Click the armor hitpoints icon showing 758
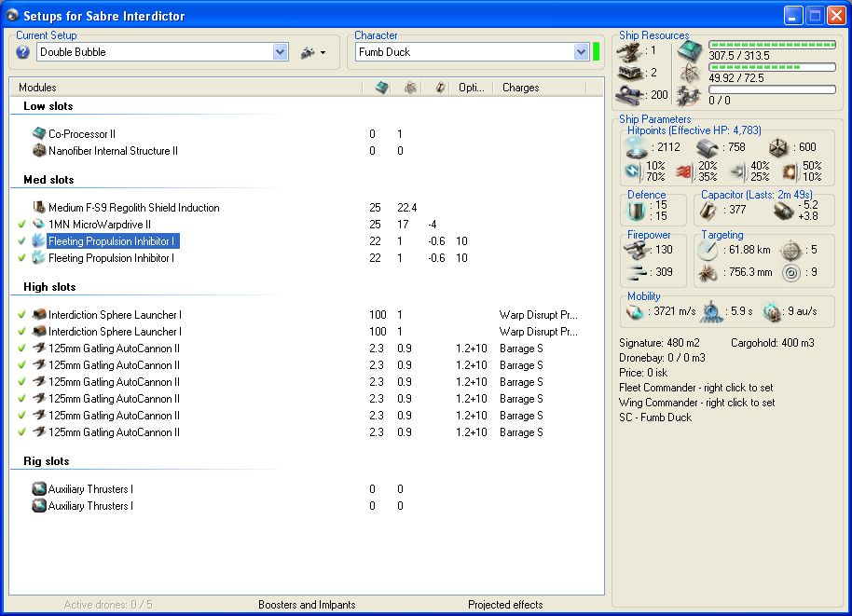 click(x=707, y=148)
